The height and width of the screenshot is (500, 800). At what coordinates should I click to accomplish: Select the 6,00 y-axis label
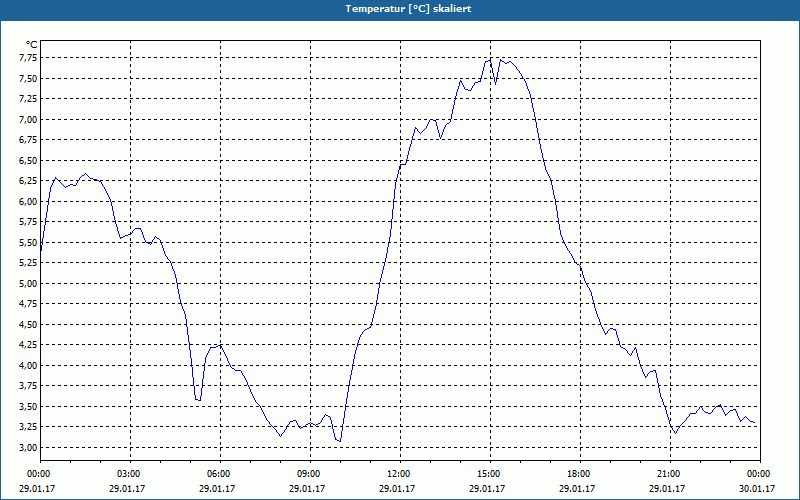click(29, 202)
